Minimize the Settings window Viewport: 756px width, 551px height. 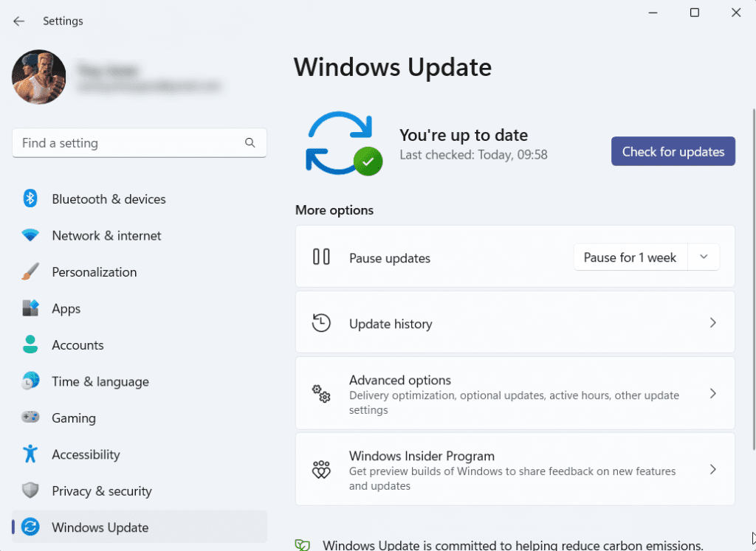653,13
